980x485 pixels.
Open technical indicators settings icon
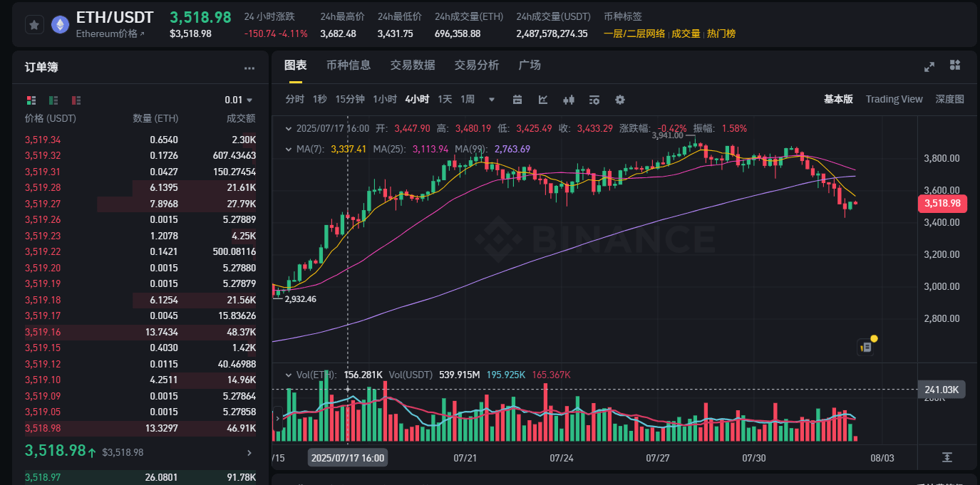tap(594, 100)
